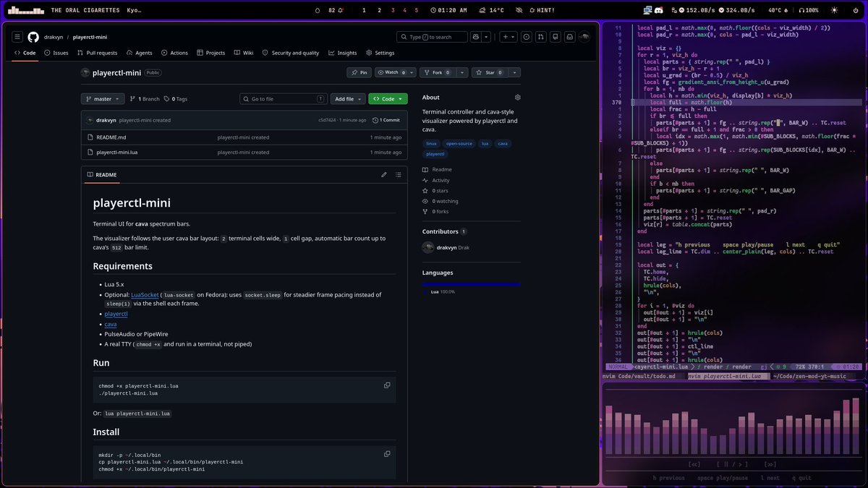Viewport: 868px width, 488px height.
Task: Edit the README with pencil icon
Action: coord(384,174)
